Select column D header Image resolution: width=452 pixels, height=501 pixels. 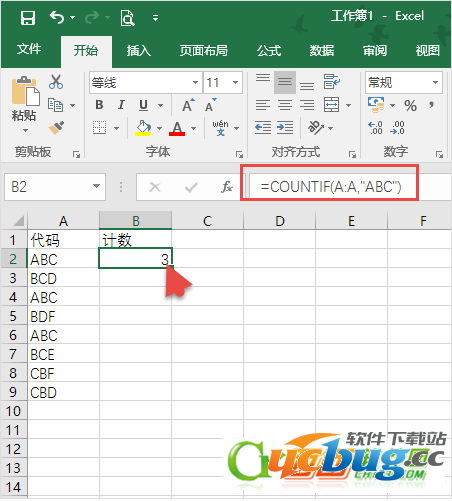280,221
